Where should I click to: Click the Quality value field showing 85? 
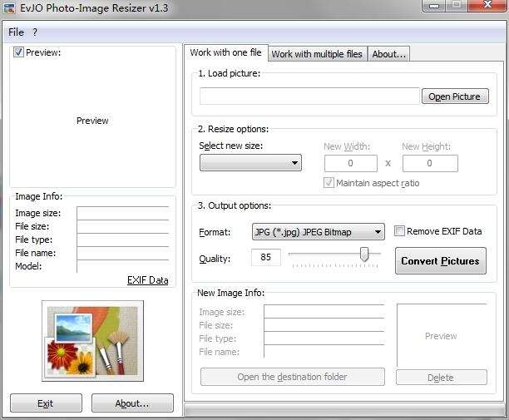266,257
